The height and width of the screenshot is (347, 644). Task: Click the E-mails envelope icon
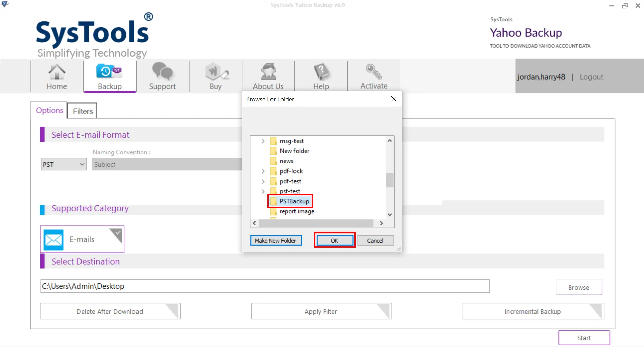click(53, 240)
